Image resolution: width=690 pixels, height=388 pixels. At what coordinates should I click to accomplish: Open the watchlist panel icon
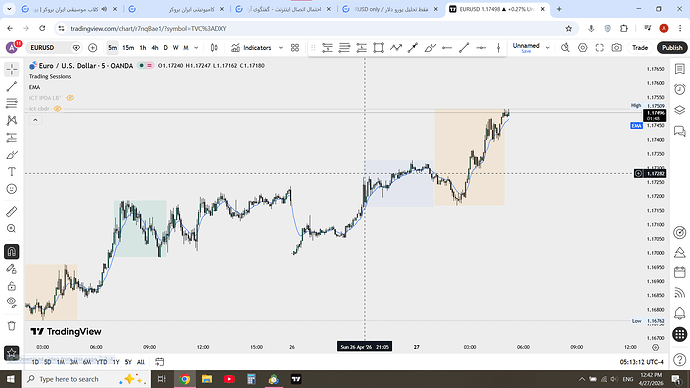coord(680,70)
